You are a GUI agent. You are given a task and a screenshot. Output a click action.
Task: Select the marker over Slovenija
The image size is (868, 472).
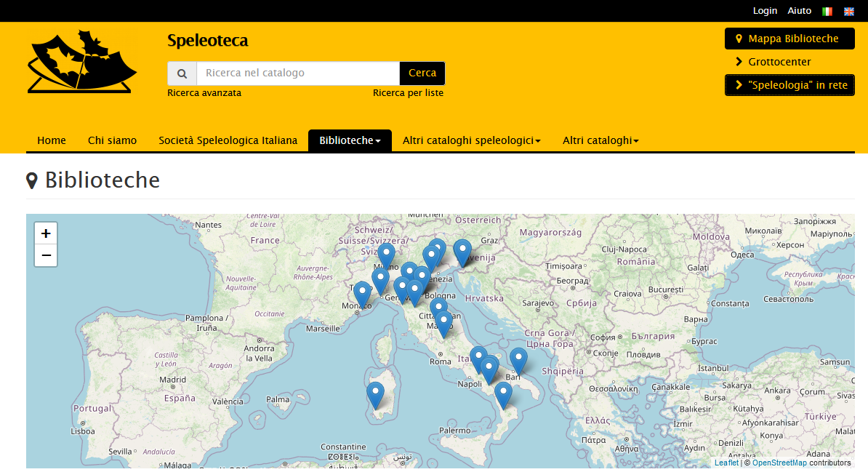(462, 253)
